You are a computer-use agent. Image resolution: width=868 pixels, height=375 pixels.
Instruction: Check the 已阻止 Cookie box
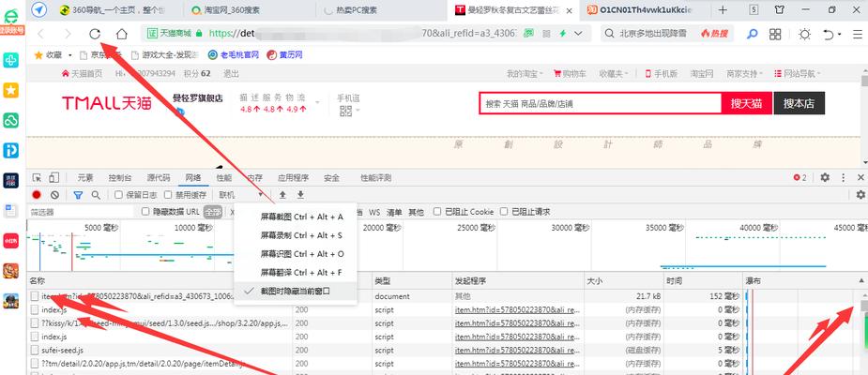pos(437,211)
